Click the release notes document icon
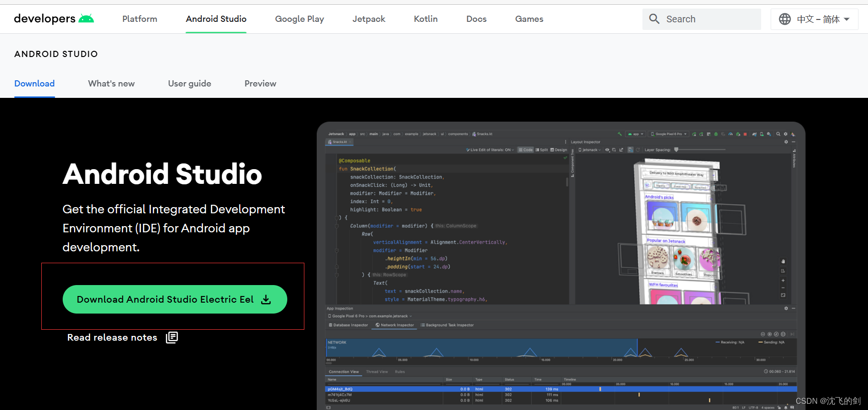The image size is (868, 410). click(x=172, y=337)
